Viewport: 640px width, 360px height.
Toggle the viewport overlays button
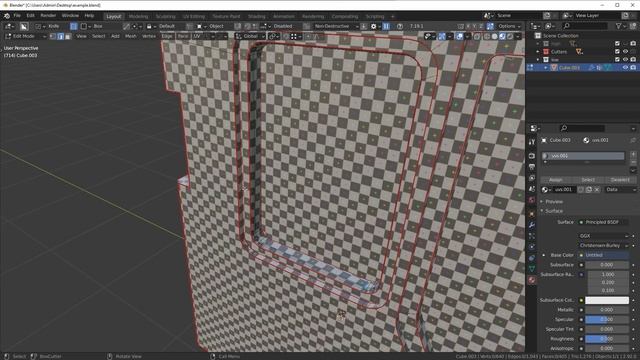pyautogui.click(x=459, y=36)
